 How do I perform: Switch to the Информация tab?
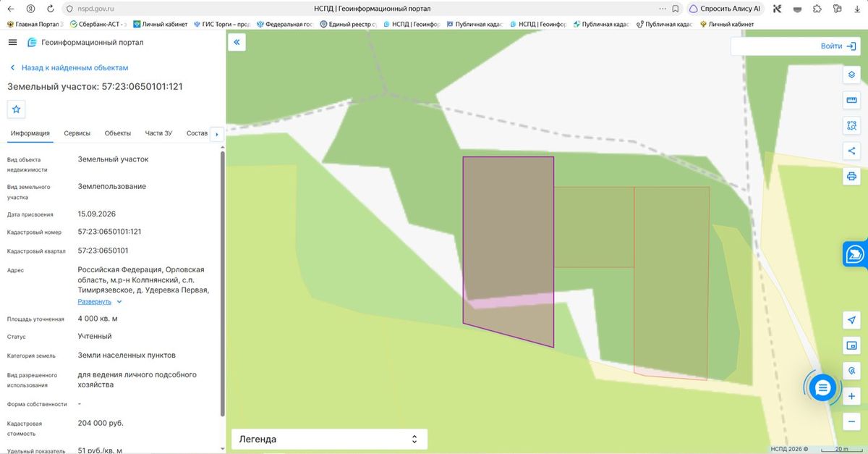30,133
